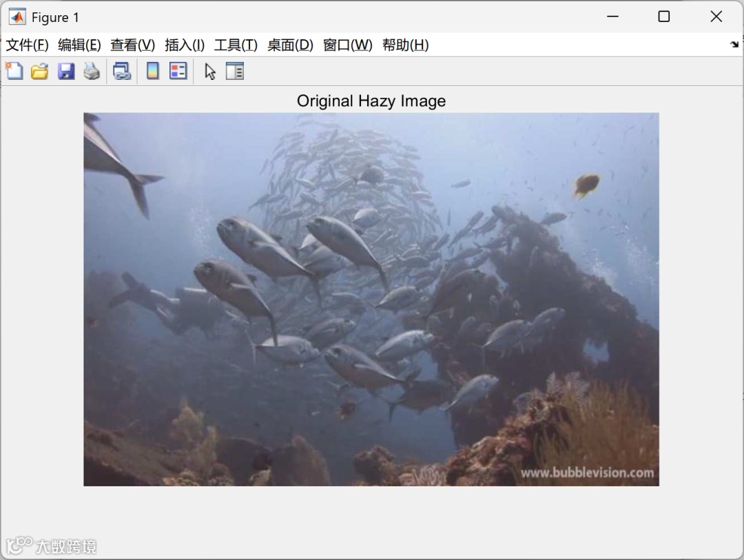Activate the Edit Plot arrow tool
The image size is (744, 560).
click(x=210, y=71)
